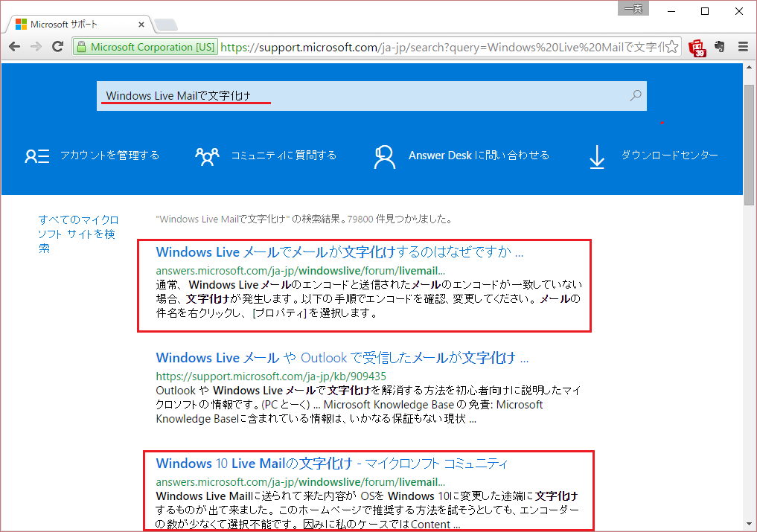Open the red calendar extension icon

click(697, 48)
